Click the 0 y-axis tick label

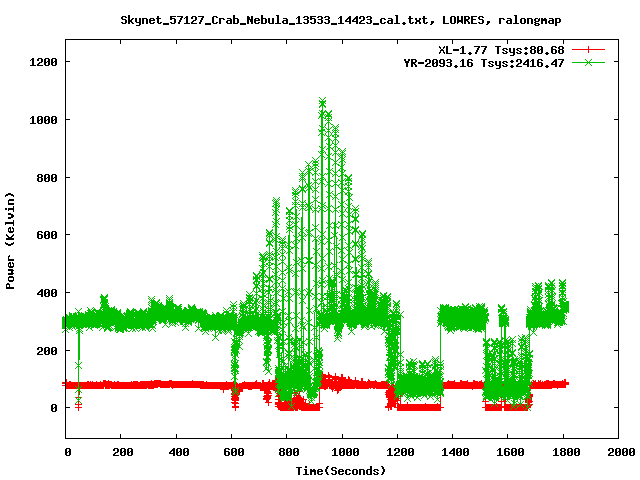[54, 408]
